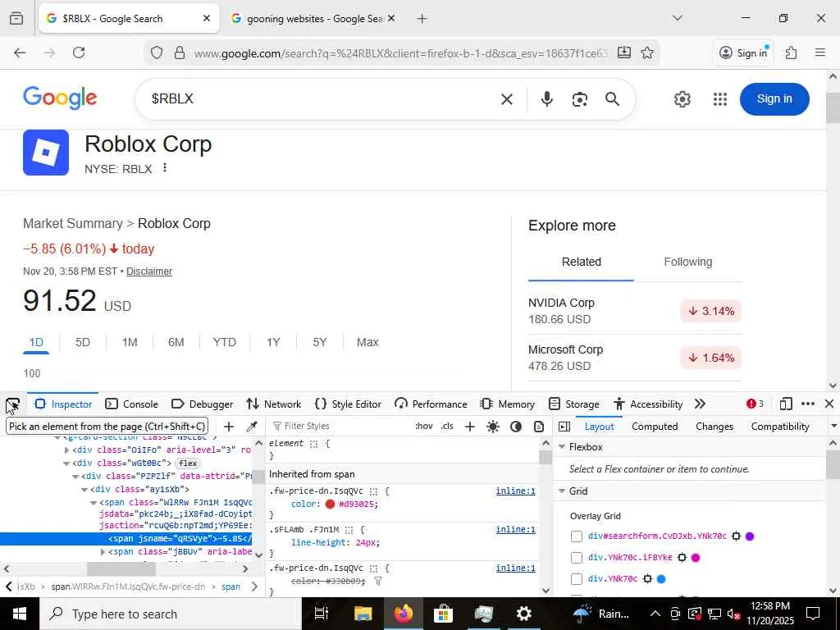Open Firefox View icon in the tab strip
The height and width of the screenshot is (630, 840).
tap(16, 19)
